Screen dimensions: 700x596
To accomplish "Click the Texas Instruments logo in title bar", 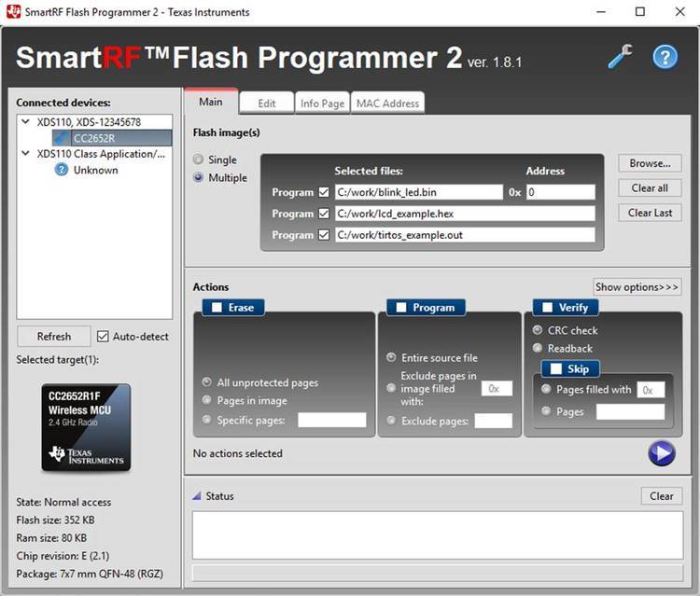I will (13, 12).
